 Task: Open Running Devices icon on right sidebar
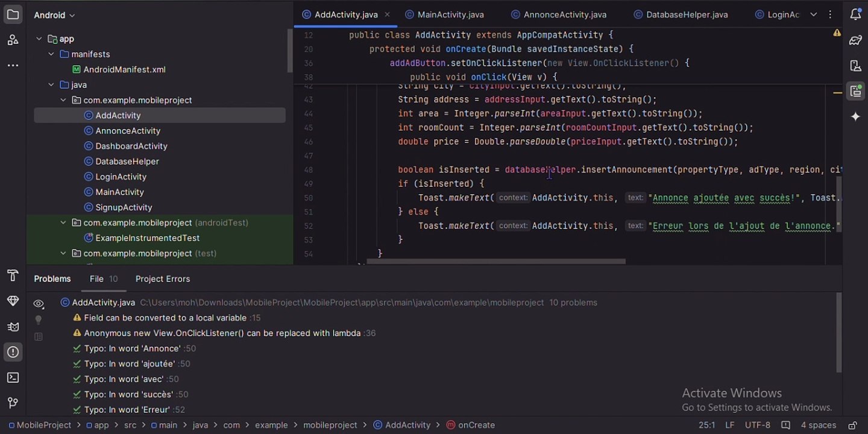855,91
